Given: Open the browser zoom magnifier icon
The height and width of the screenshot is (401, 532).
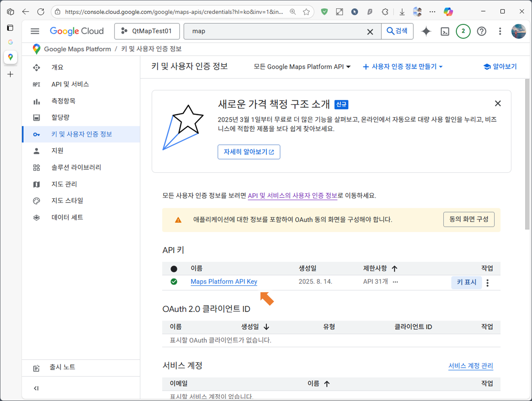Looking at the screenshot, I should click(x=293, y=12).
